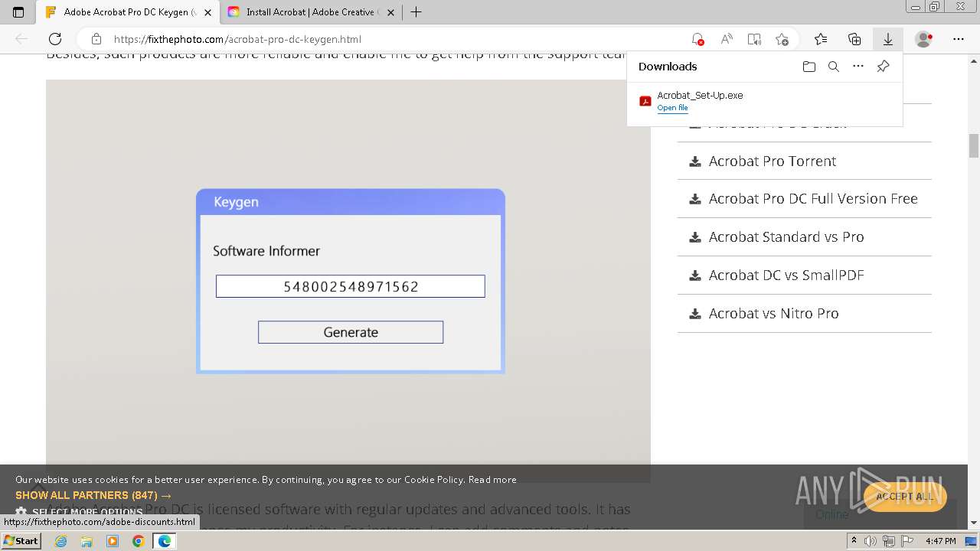Viewport: 980px width, 551px height.
Task: Close the Install Acrobat tab
Action: point(390,12)
